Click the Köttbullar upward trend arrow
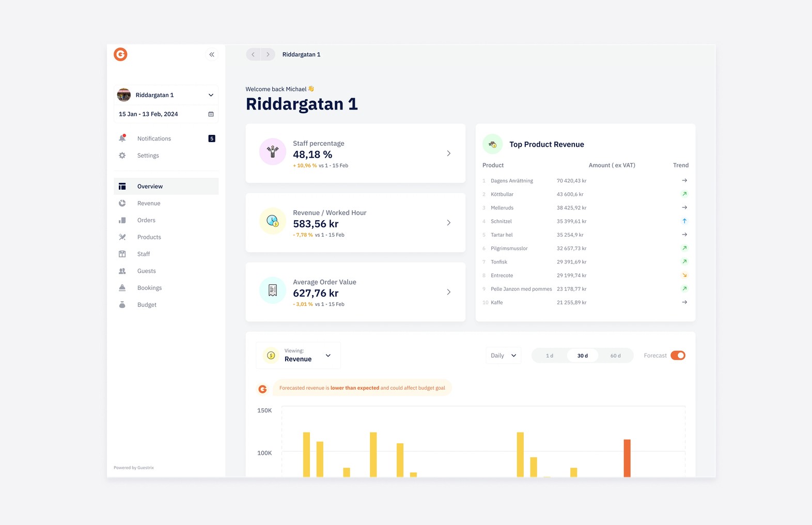 pyautogui.click(x=684, y=194)
